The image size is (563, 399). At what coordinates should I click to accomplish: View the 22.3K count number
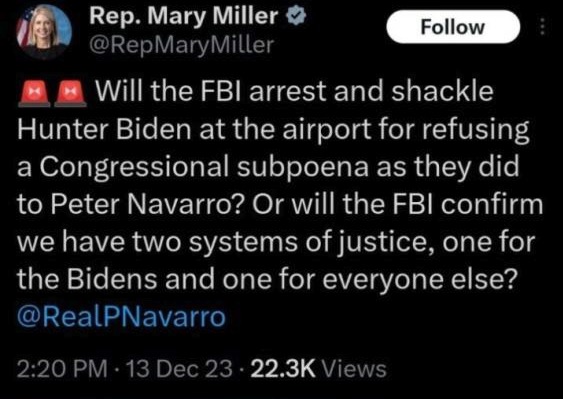[x=282, y=368]
